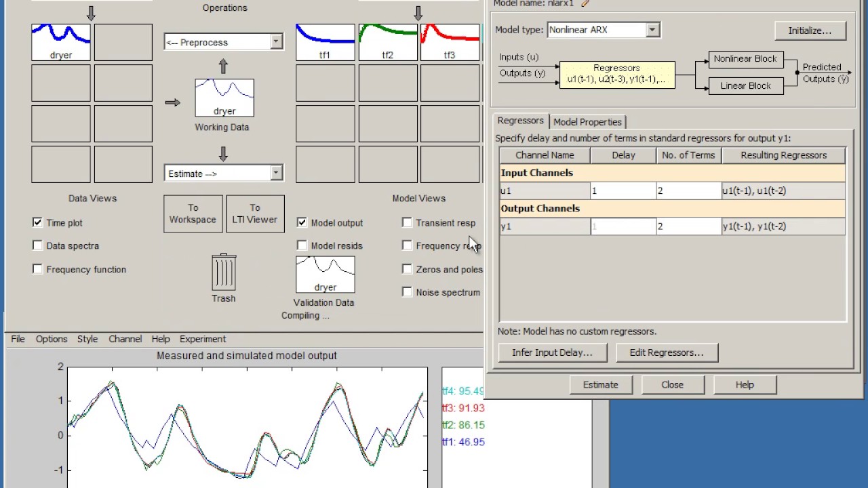Enable the Data spectra checkbox
The height and width of the screenshot is (488, 868).
[x=37, y=245]
